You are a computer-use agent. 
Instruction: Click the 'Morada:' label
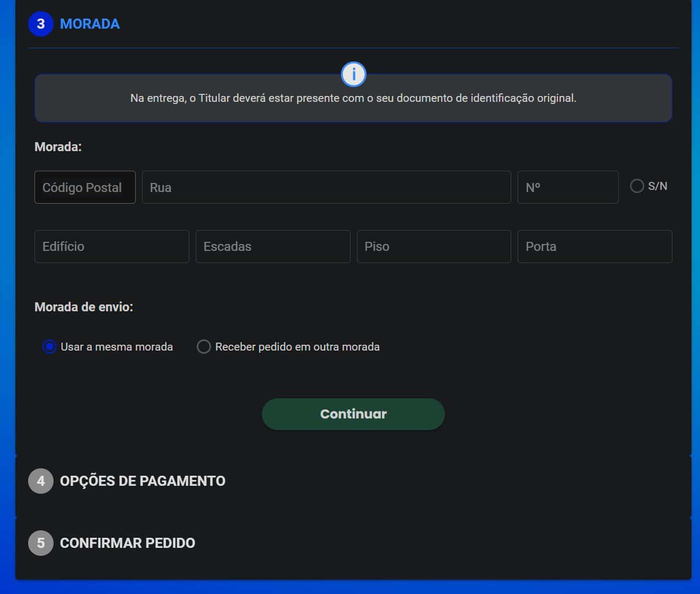[58, 147]
